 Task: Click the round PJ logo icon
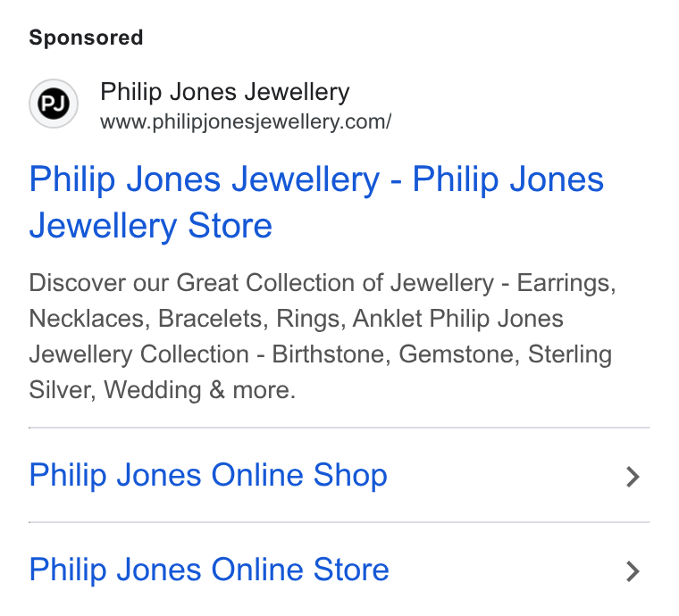pyautogui.click(x=54, y=104)
